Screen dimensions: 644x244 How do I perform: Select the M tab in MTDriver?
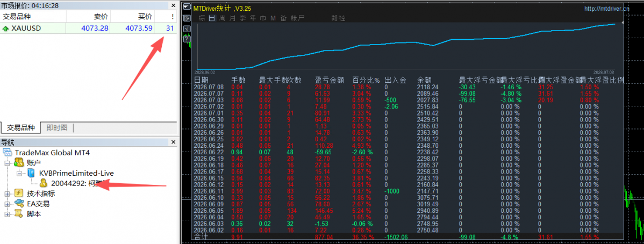(273, 18)
